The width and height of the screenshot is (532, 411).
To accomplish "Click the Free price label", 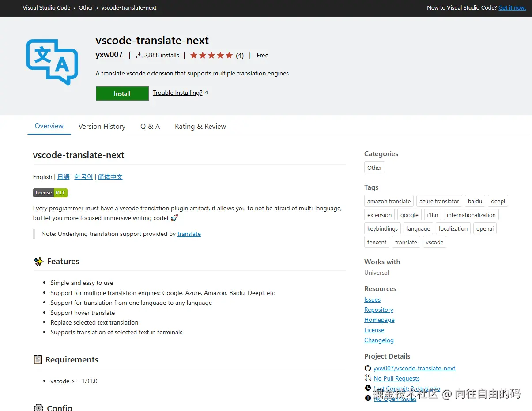I will coord(262,55).
